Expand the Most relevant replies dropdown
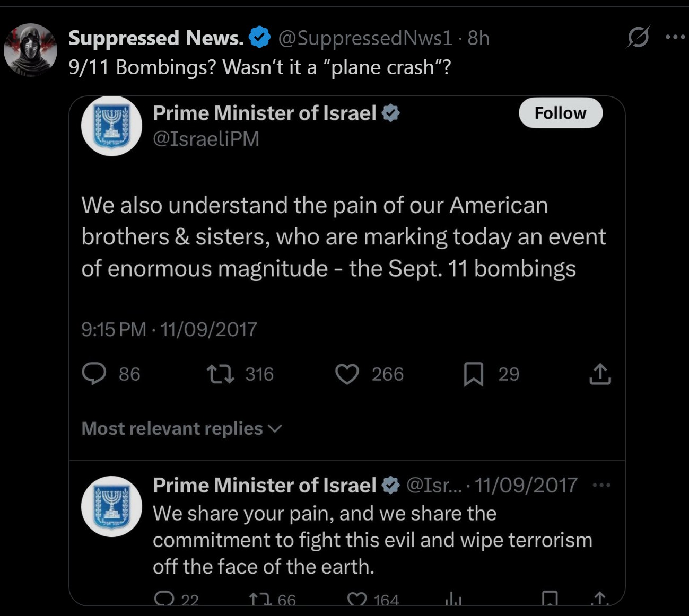 pos(181,428)
